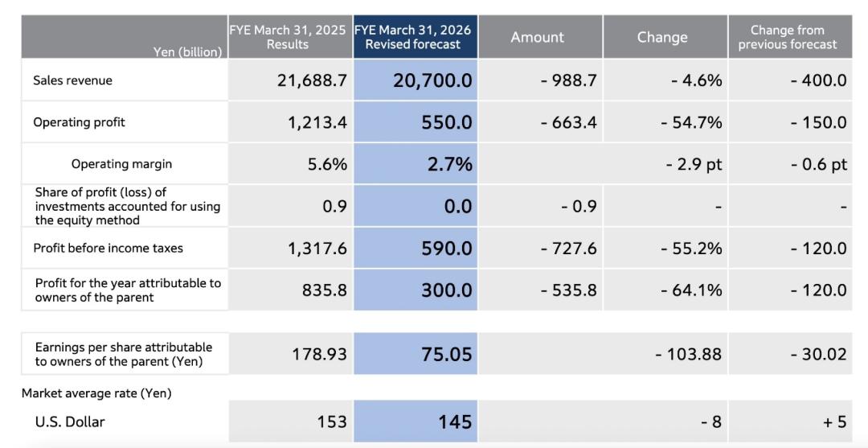Click the FYE March 31, 2025 Results header
Viewport: 868px width, 448px height.
(x=288, y=37)
